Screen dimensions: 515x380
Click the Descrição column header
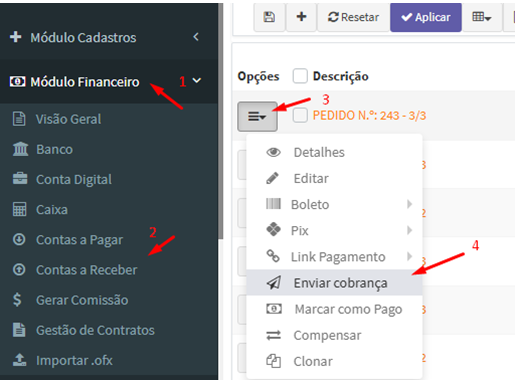coord(340,76)
